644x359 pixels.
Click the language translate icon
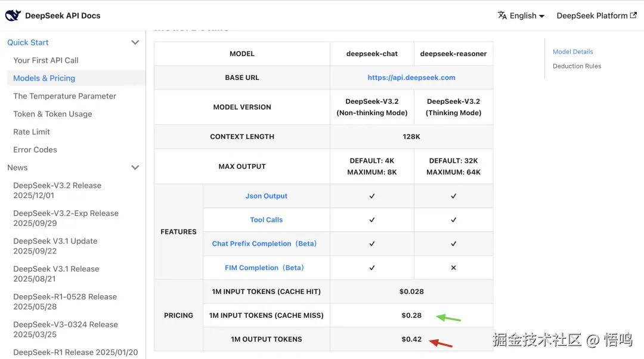click(x=502, y=16)
